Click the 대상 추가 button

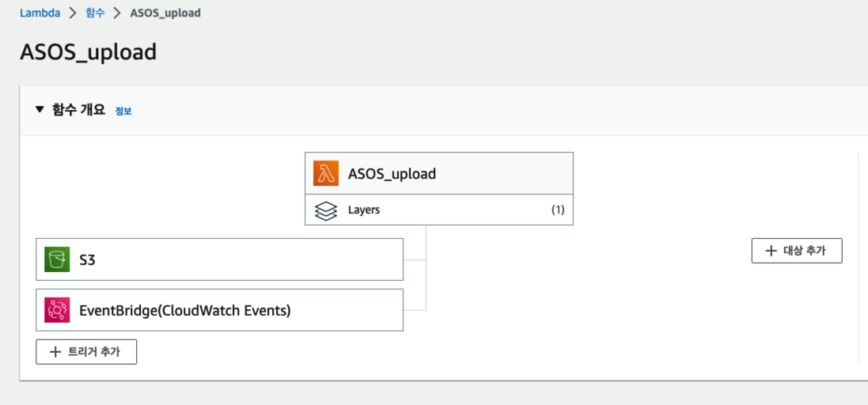coord(797,251)
